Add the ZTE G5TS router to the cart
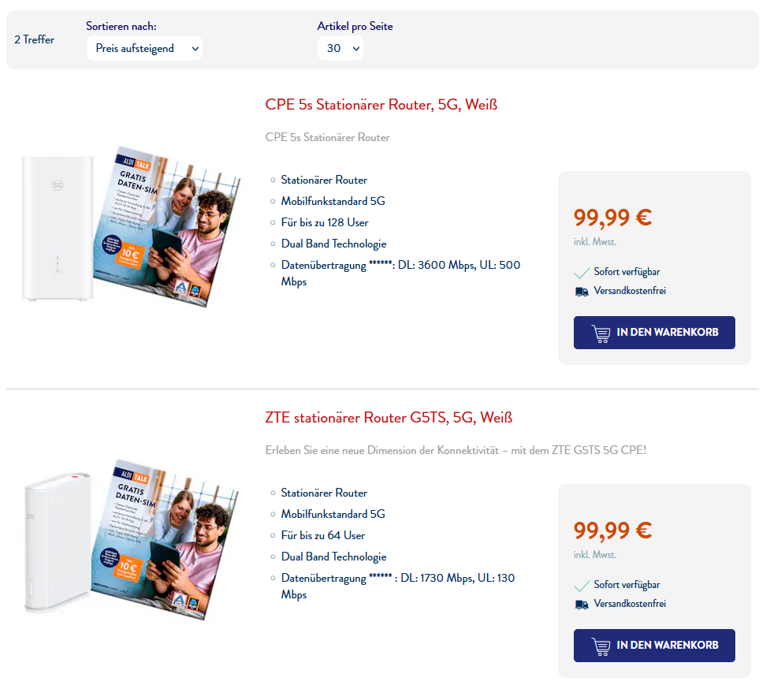Screen dimensions: 770x700 tap(654, 645)
